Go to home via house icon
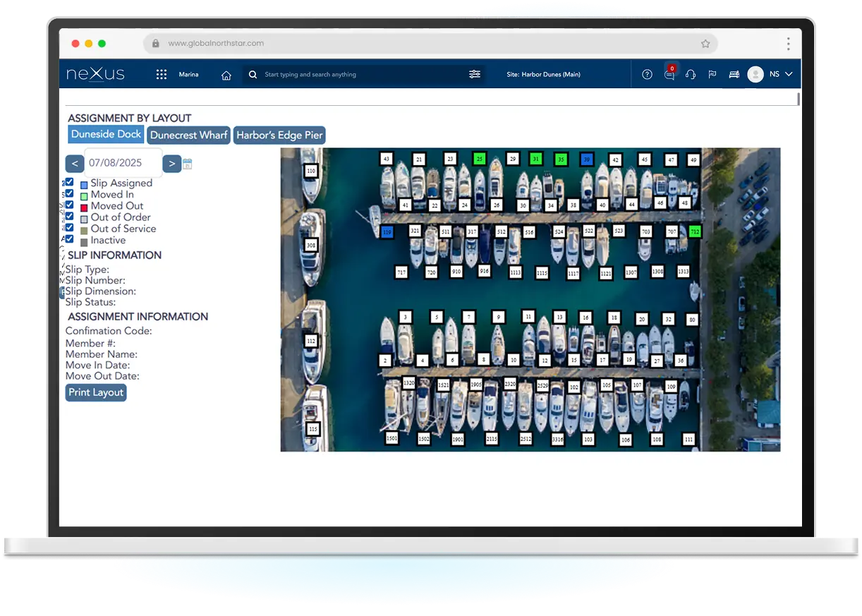 (226, 75)
